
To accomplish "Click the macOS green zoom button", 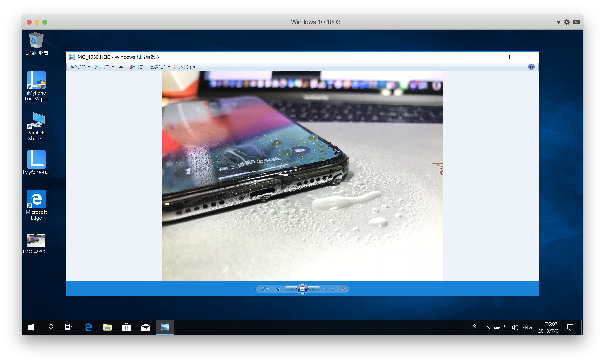I will pos(45,22).
